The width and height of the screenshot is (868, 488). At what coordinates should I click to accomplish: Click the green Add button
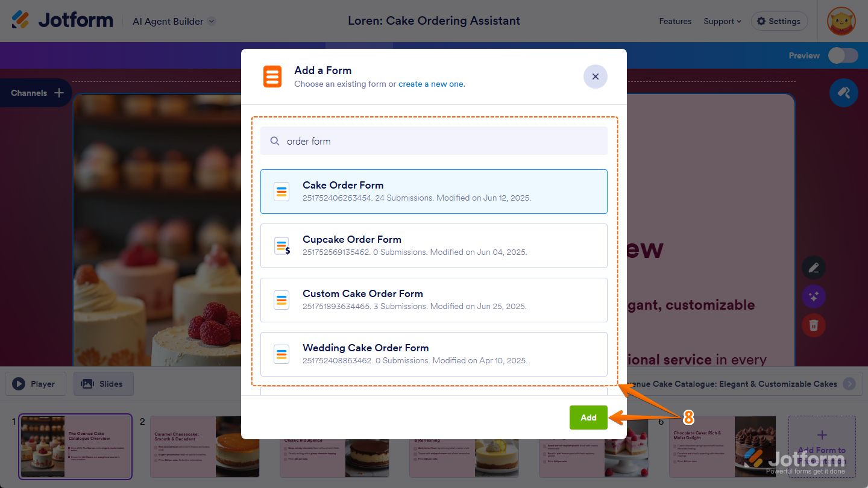pos(588,418)
